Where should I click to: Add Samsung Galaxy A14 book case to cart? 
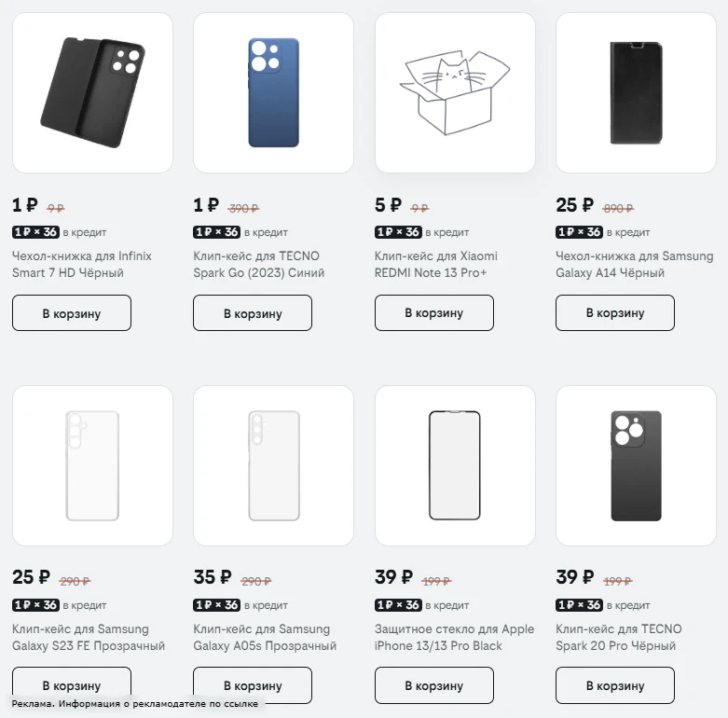(615, 313)
